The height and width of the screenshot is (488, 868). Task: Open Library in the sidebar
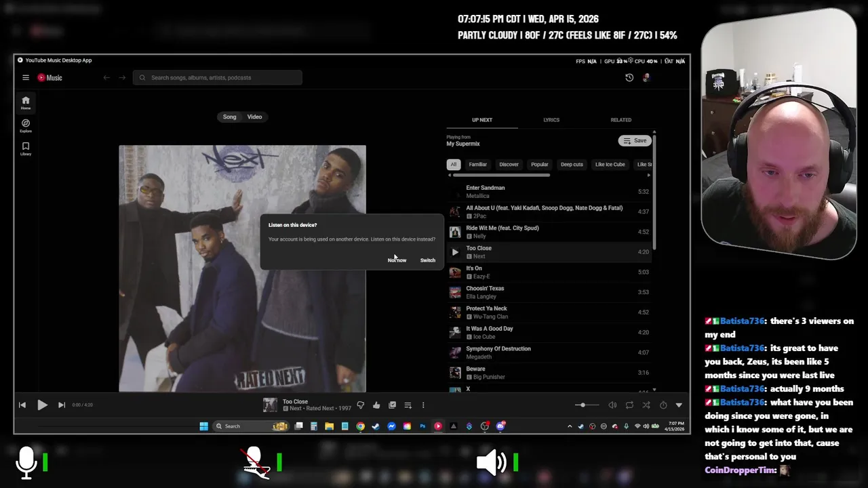(x=26, y=149)
